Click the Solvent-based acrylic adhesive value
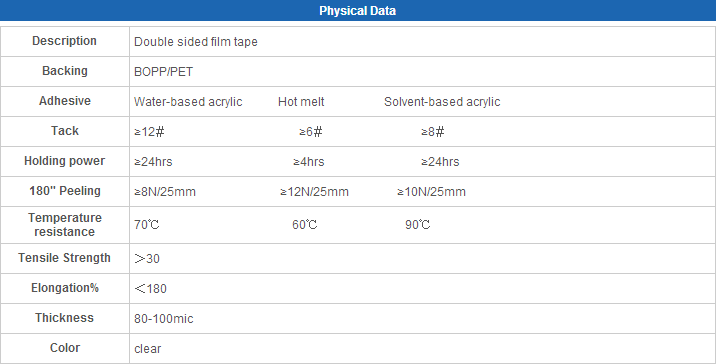 442,102
